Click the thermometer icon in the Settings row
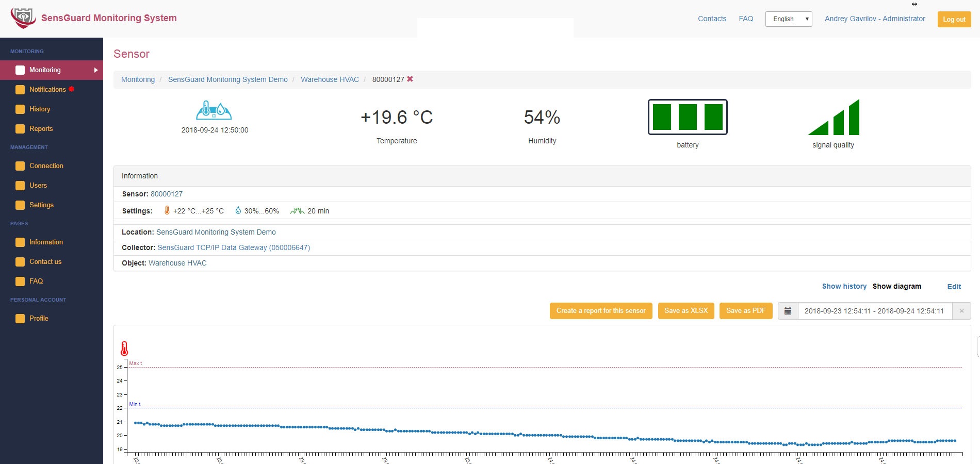The width and height of the screenshot is (980, 464). click(166, 210)
